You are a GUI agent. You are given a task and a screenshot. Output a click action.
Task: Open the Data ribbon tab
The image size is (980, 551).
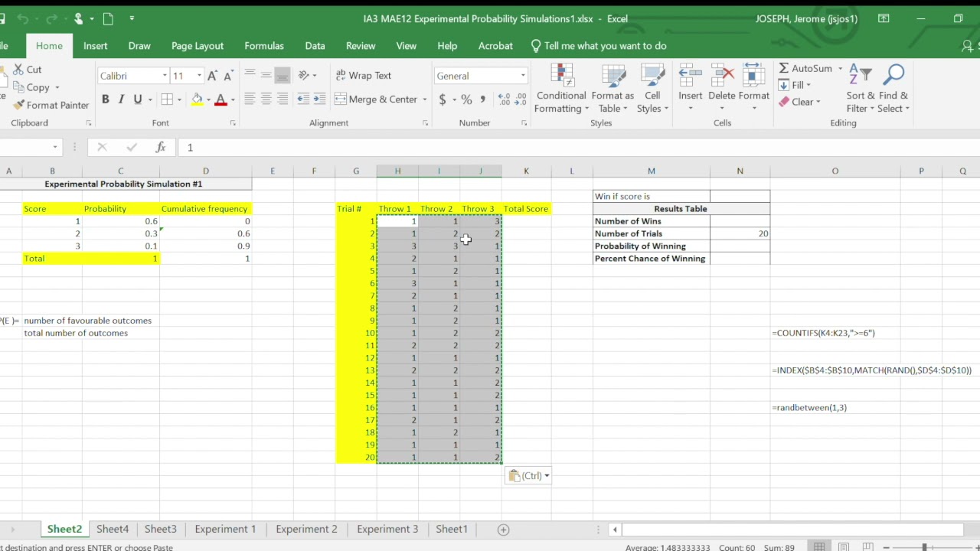click(x=315, y=46)
